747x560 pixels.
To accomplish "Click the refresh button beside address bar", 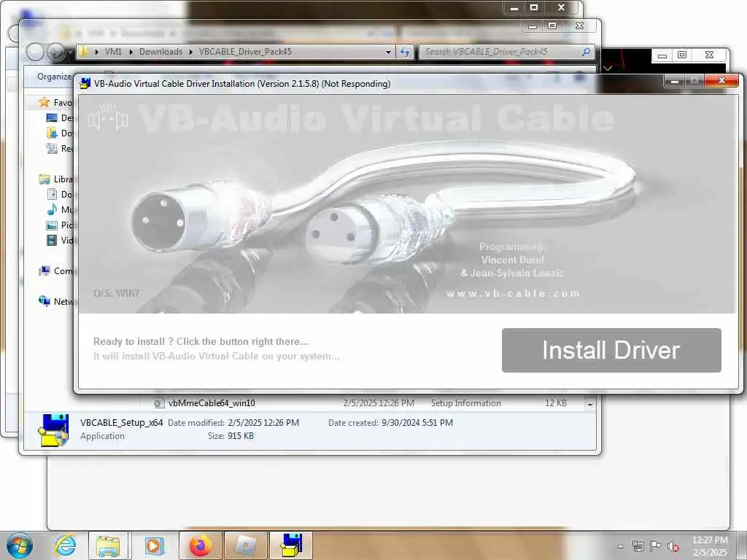I will point(405,52).
